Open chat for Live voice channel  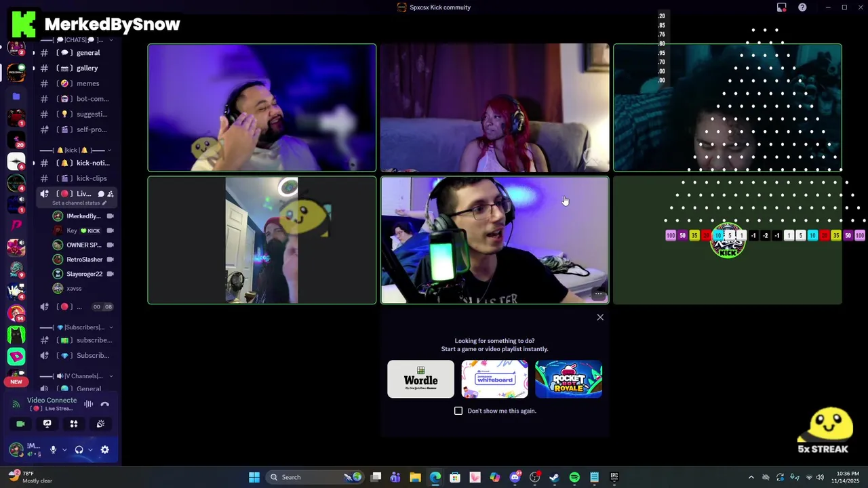tap(101, 194)
